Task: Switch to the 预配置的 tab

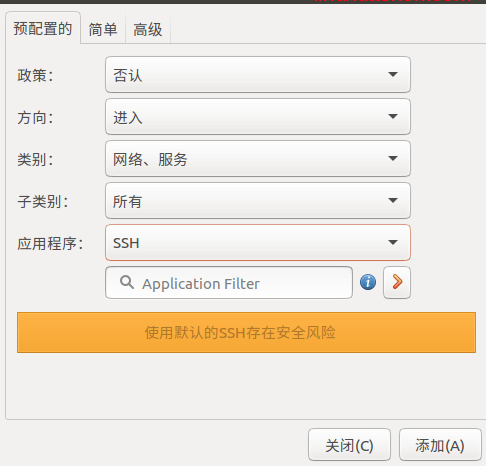Action: (43, 28)
